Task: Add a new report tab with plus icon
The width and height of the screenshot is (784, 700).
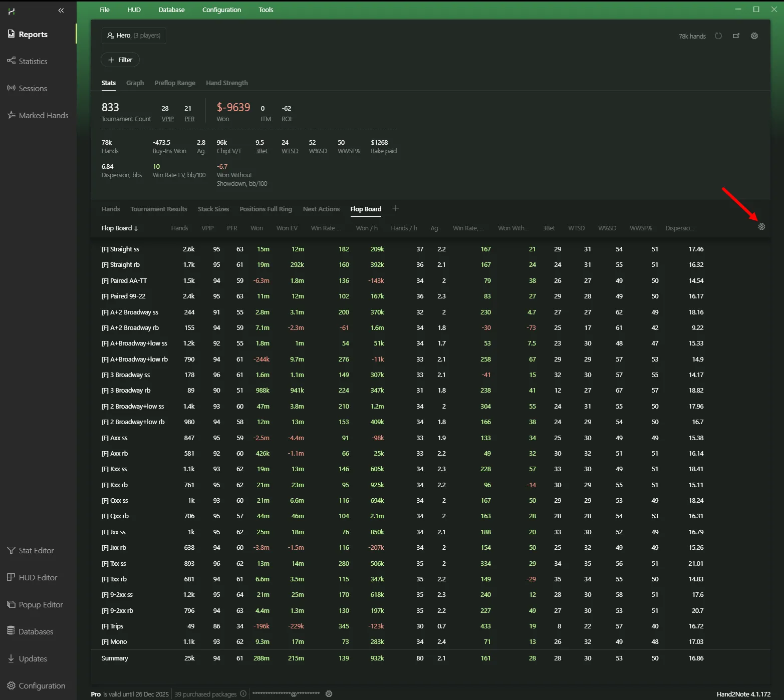Action: pyautogui.click(x=395, y=209)
